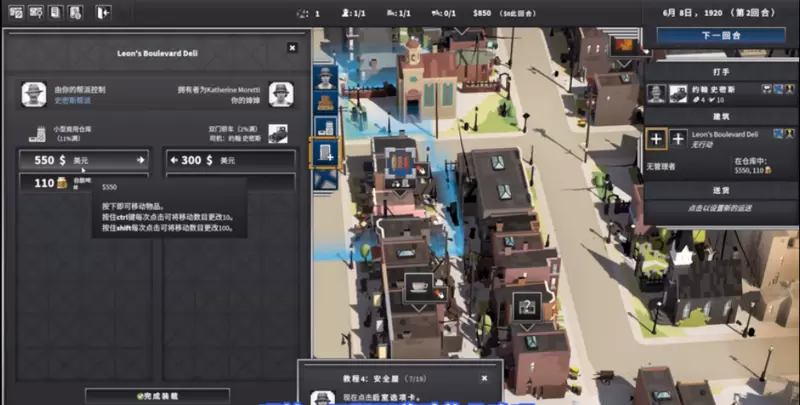Open the first top-left toolbar icon

click(15, 12)
